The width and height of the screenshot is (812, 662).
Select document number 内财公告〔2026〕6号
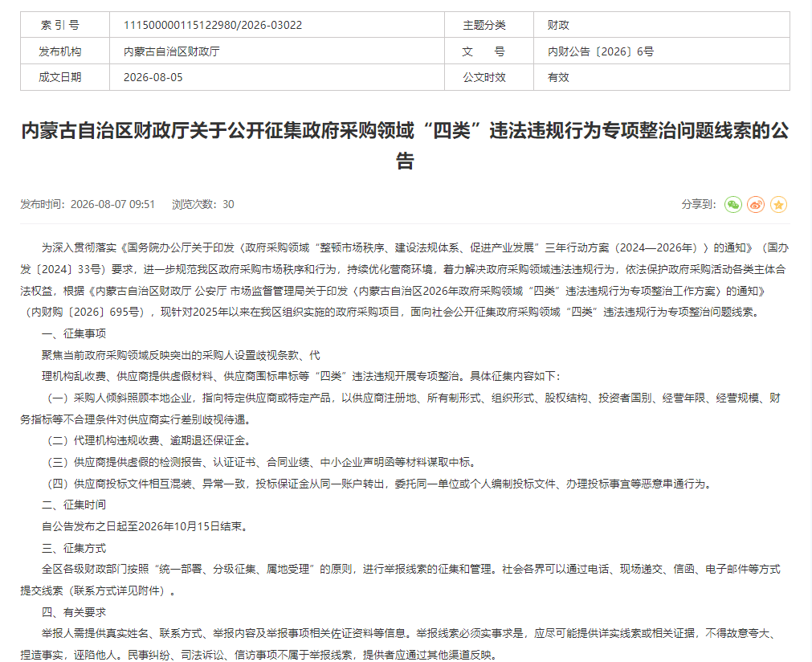(601, 51)
